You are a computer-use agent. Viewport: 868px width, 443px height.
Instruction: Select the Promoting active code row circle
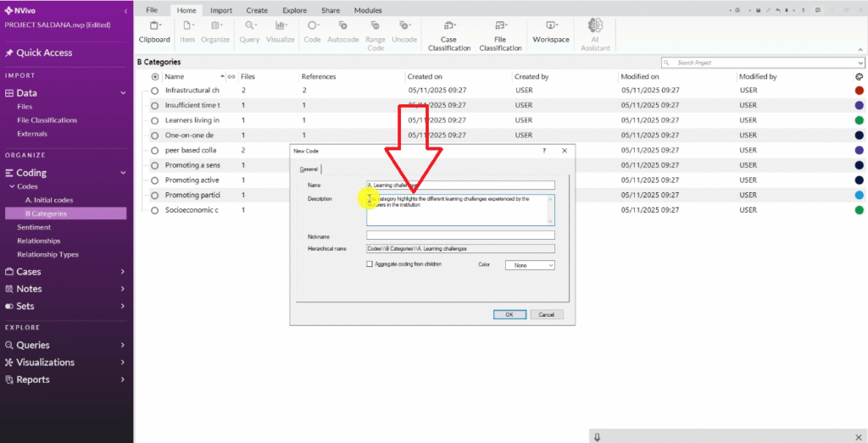[154, 180]
